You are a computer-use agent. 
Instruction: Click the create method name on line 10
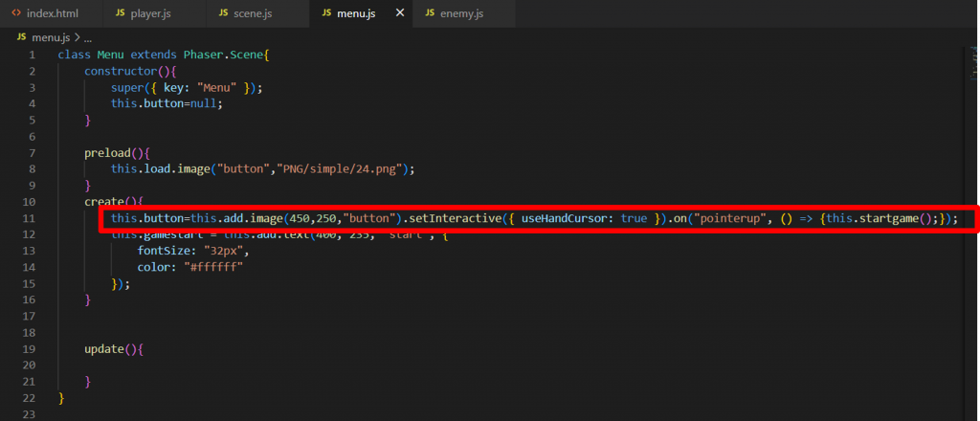[x=104, y=202]
